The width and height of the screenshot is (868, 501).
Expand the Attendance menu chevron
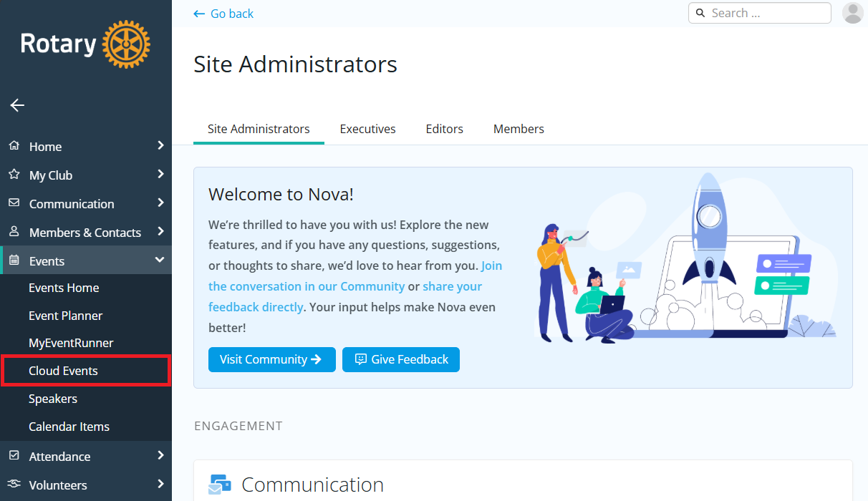[160, 456]
